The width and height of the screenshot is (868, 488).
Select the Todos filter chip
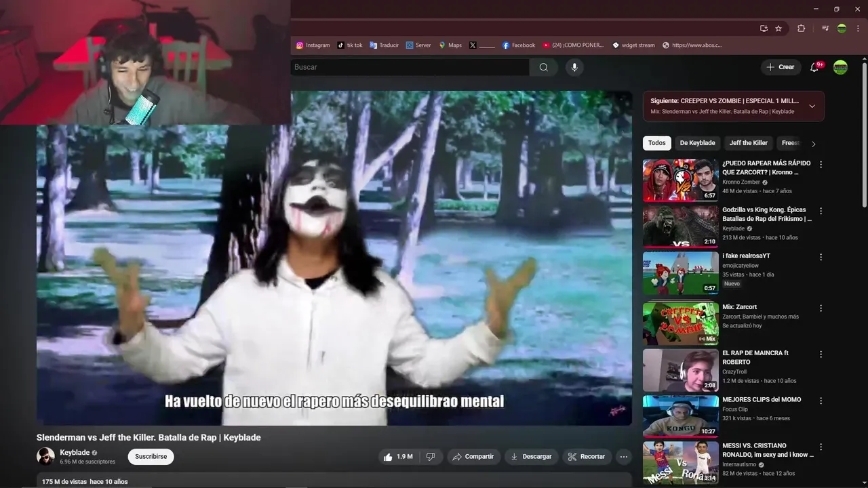point(656,143)
